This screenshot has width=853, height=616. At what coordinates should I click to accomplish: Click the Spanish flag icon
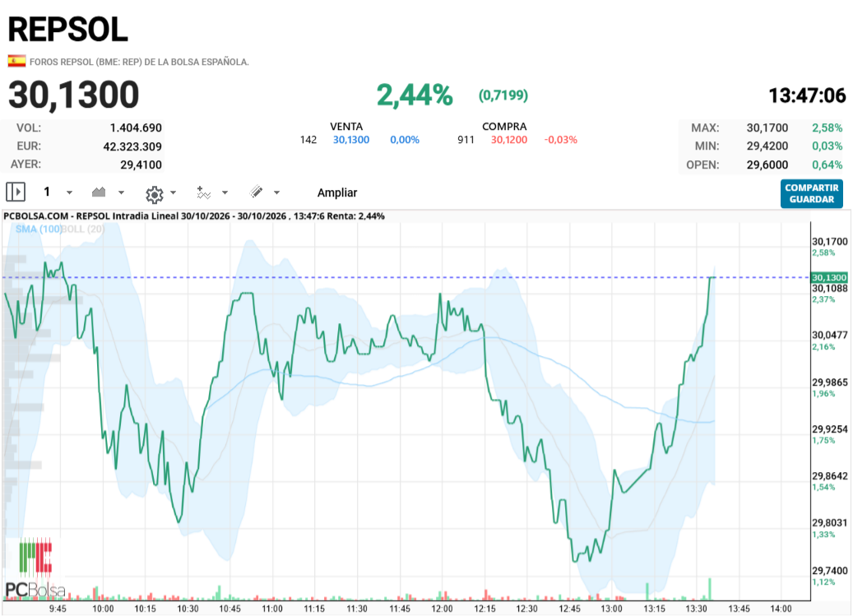[17, 61]
